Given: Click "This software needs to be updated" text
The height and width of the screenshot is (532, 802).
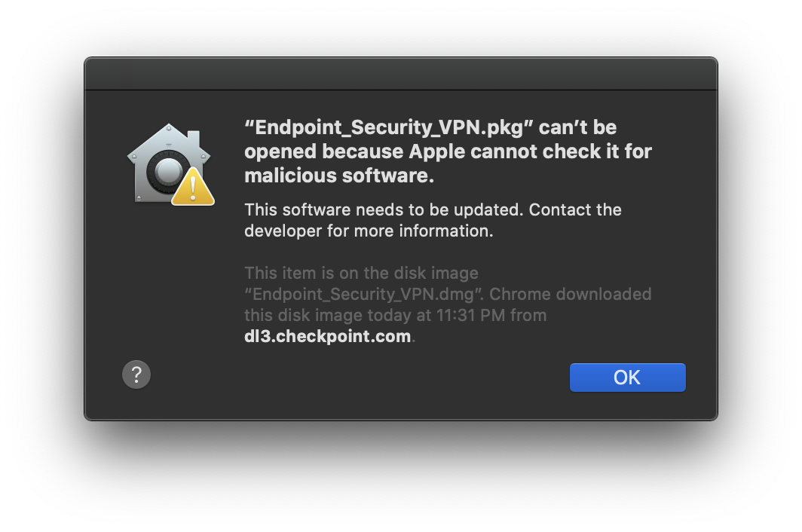Looking at the screenshot, I should coord(383,209).
